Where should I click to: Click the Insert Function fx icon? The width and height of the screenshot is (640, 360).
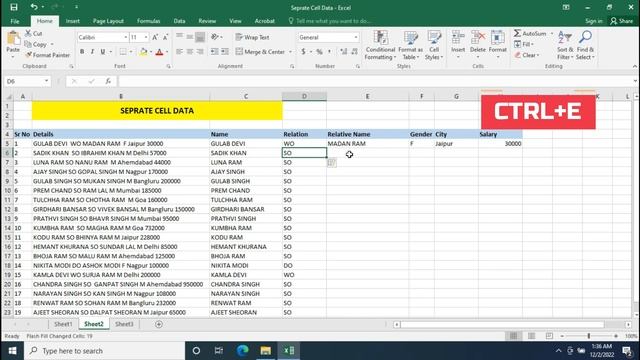[x=108, y=81]
